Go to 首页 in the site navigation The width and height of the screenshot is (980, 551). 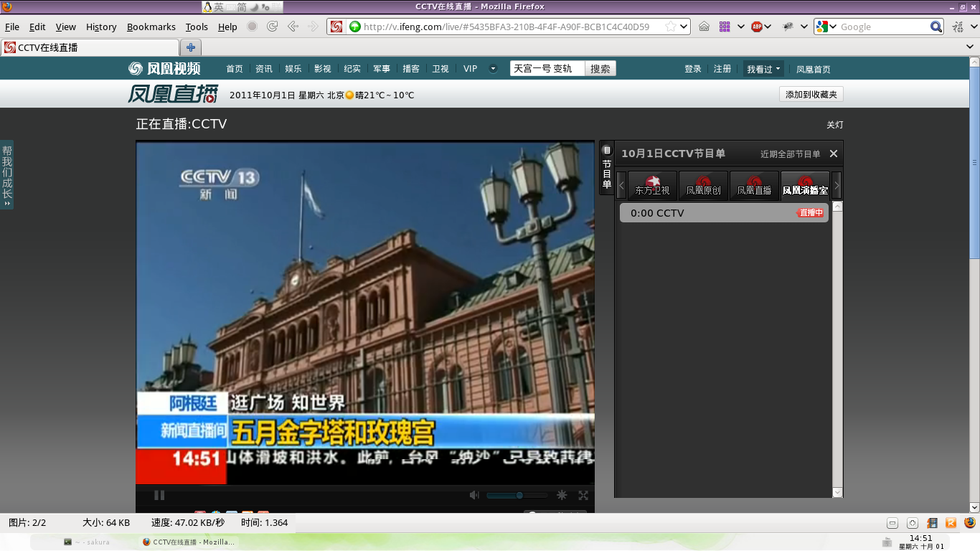coord(235,69)
